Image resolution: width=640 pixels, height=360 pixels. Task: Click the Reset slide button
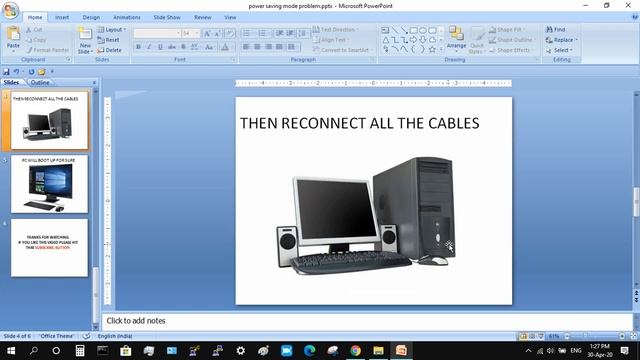click(x=109, y=40)
